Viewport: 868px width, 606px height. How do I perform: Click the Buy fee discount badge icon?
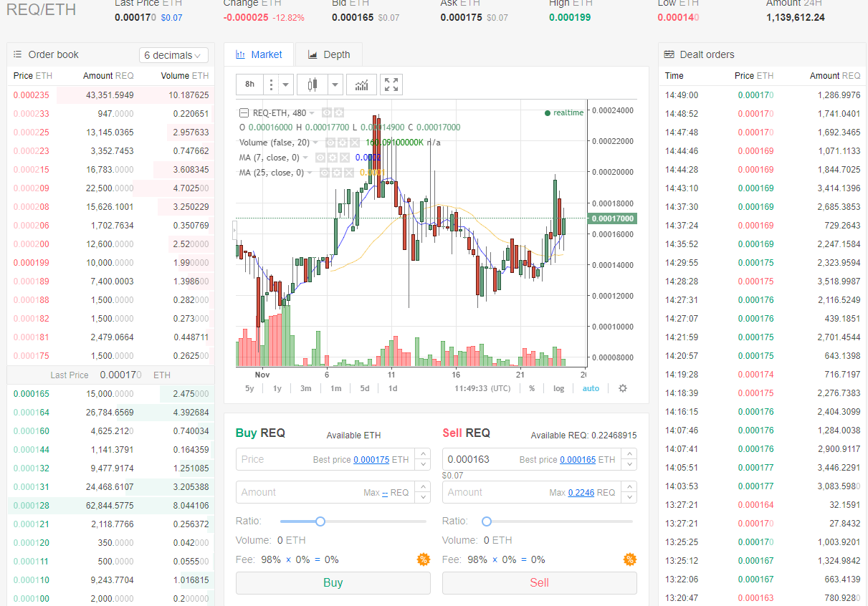[424, 559]
